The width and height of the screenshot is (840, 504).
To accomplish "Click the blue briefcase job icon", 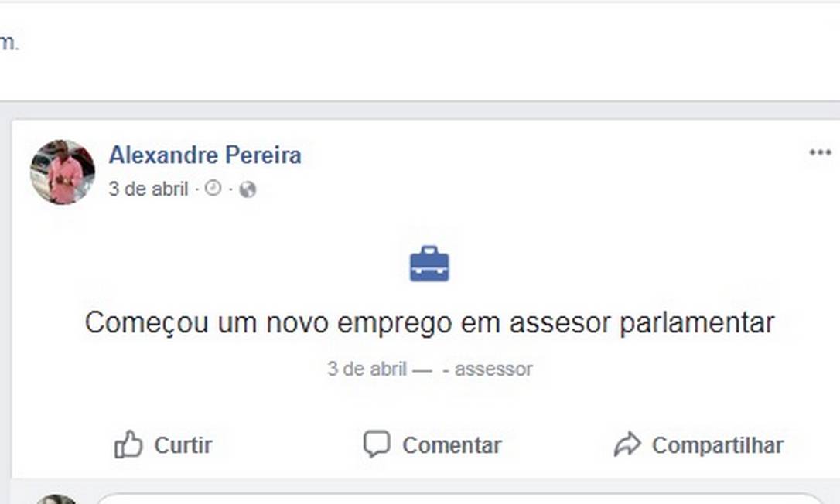I will (429, 264).
